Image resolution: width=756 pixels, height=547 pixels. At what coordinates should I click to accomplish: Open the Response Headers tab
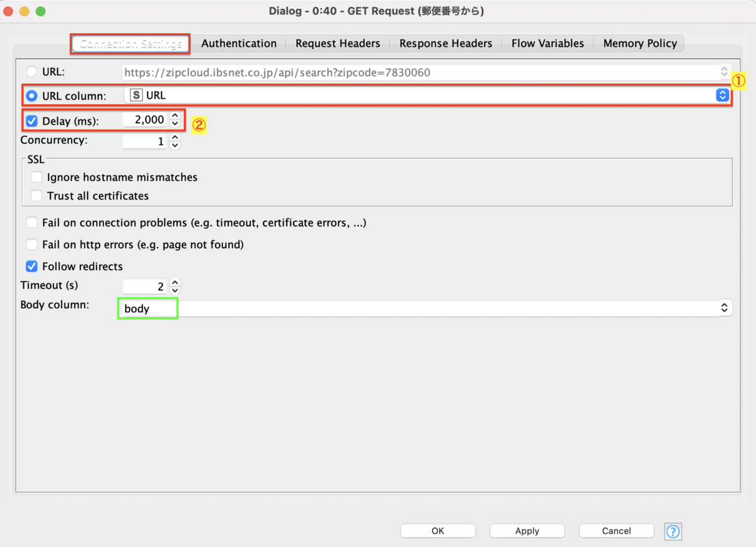pos(445,43)
